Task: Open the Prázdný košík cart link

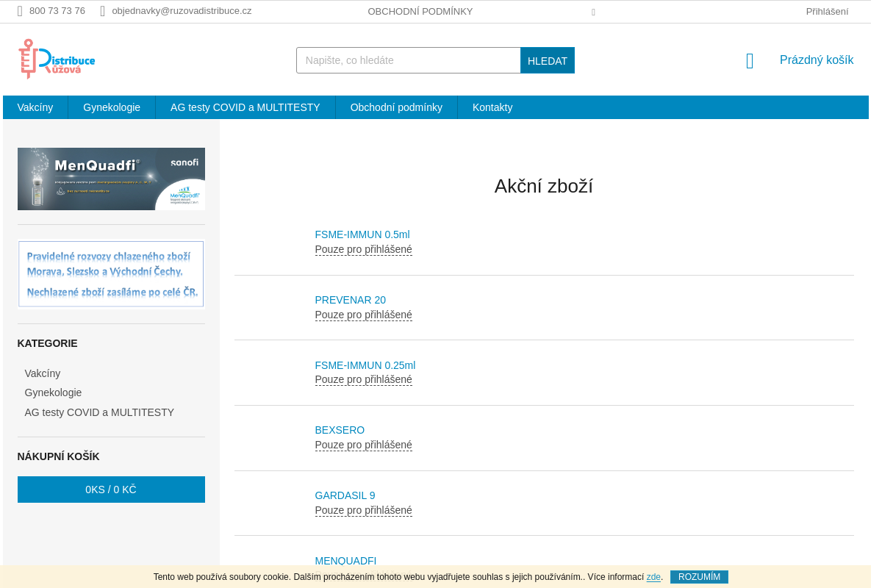Action: click(x=817, y=60)
